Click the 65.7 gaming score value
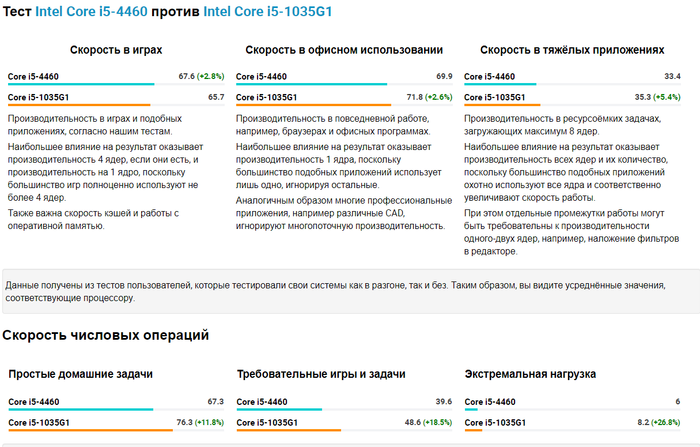This screenshot has width=700, height=447. click(216, 97)
